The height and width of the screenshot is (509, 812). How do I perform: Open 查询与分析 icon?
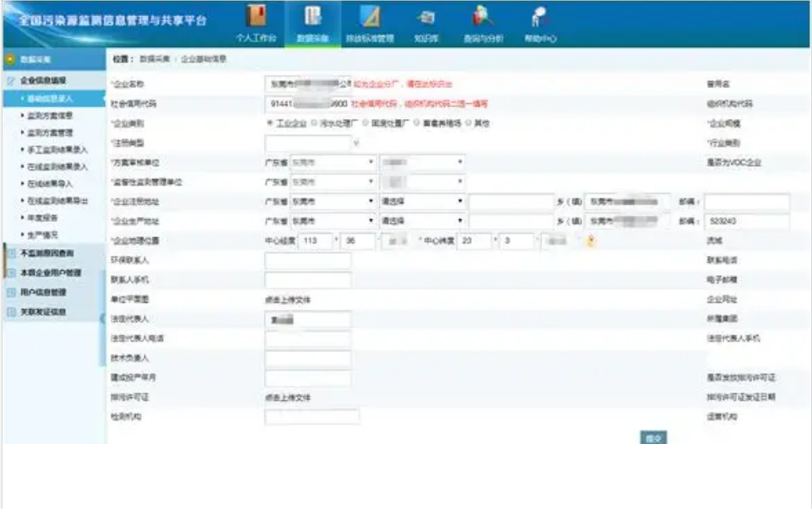[483, 18]
